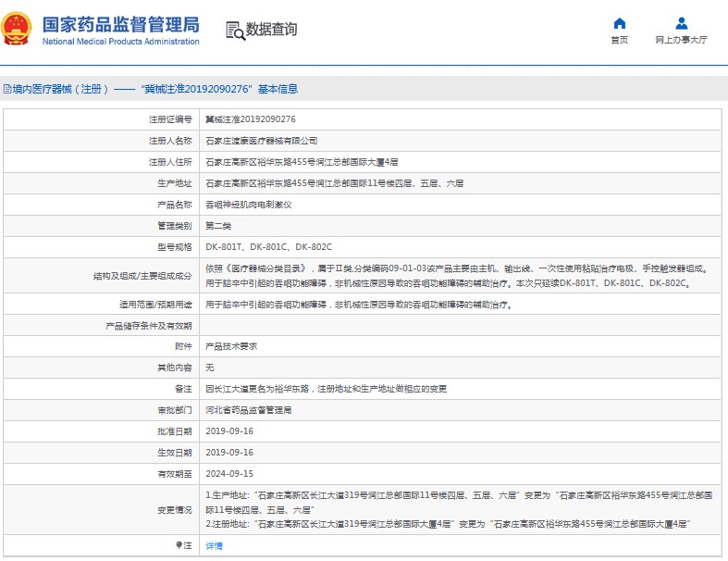The width and height of the screenshot is (728, 561).
Task: Click the 管理类别 label
Action: [x=175, y=226]
